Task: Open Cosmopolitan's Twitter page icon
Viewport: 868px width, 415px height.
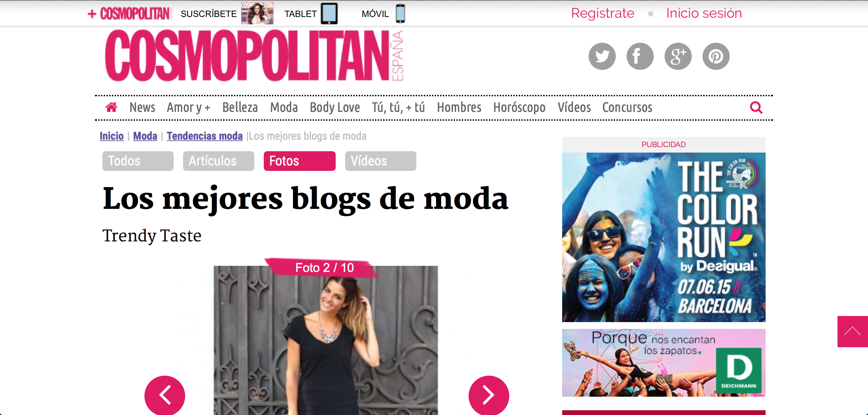Action: (602, 56)
